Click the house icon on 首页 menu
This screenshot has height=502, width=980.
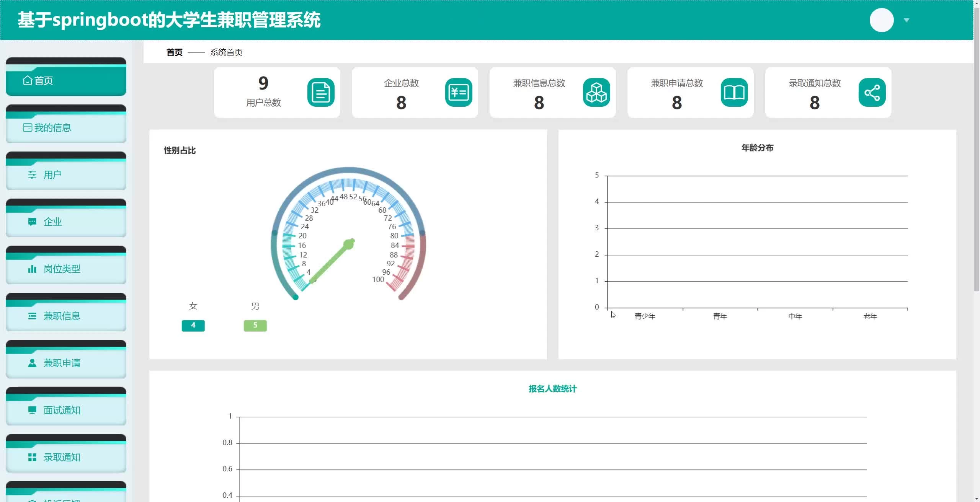pyautogui.click(x=28, y=81)
